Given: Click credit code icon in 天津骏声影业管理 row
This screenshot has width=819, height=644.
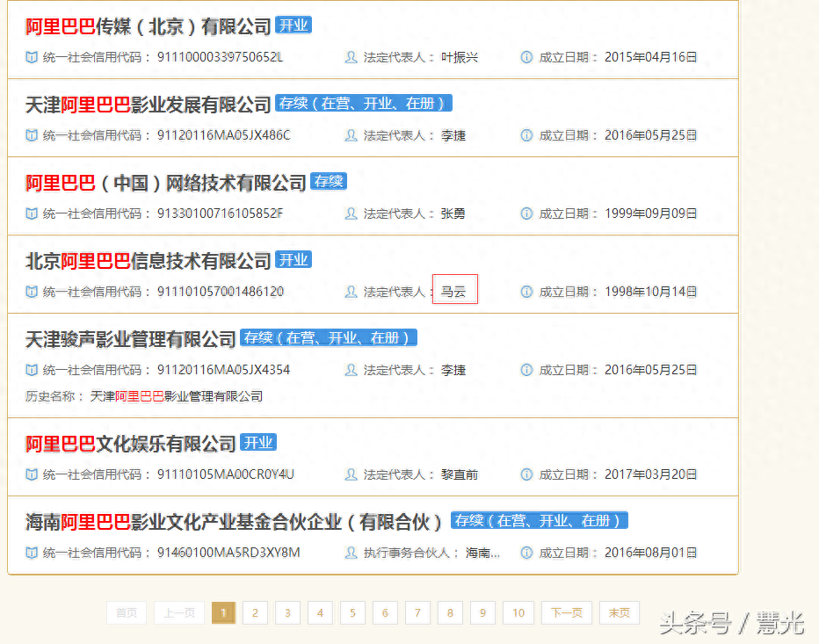Looking at the screenshot, I should coord(32,370).
